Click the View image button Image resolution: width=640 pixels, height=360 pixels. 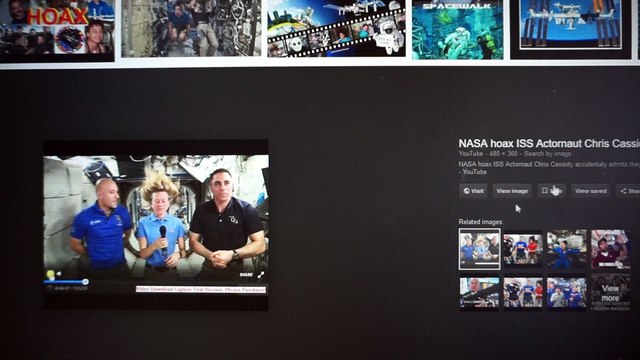[512, 191]
